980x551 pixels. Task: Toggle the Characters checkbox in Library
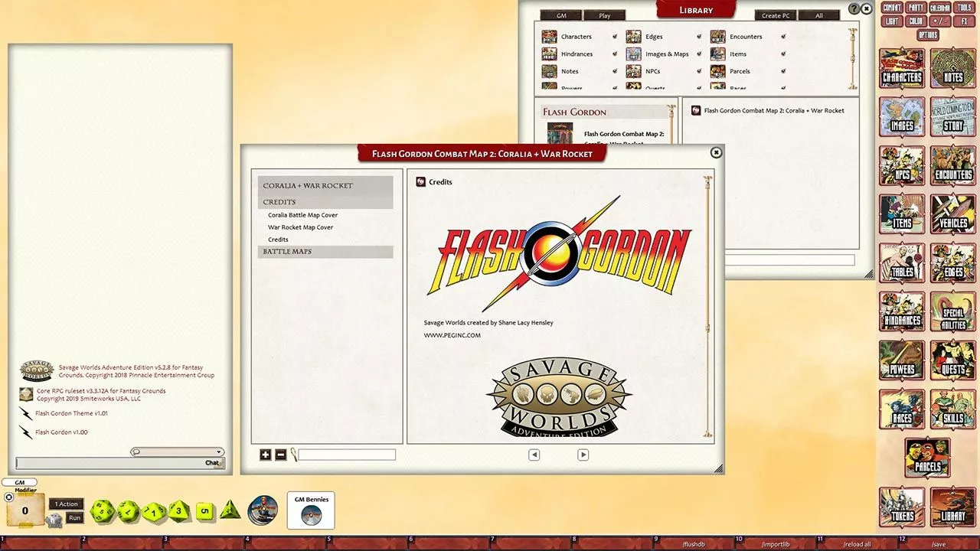pyautogui.click(x=615, y=37)
